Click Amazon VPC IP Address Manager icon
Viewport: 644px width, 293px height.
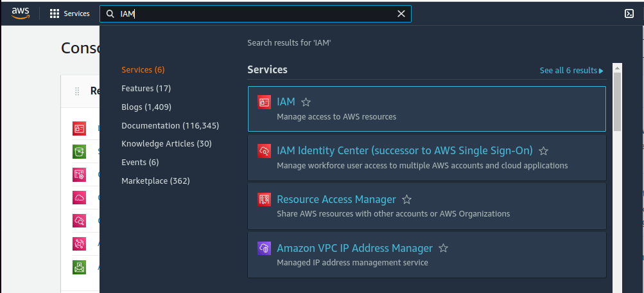click(264, 248)
